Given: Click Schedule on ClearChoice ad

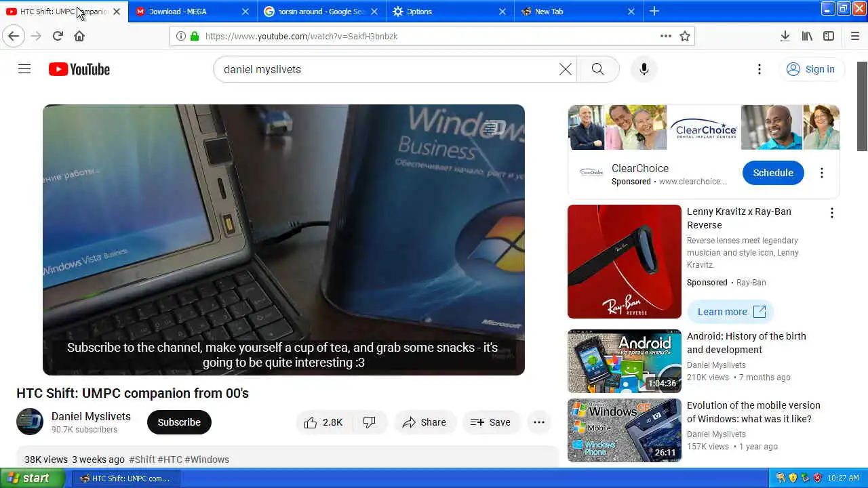Looking at the screenshot, I should click(x=773, y=173).
